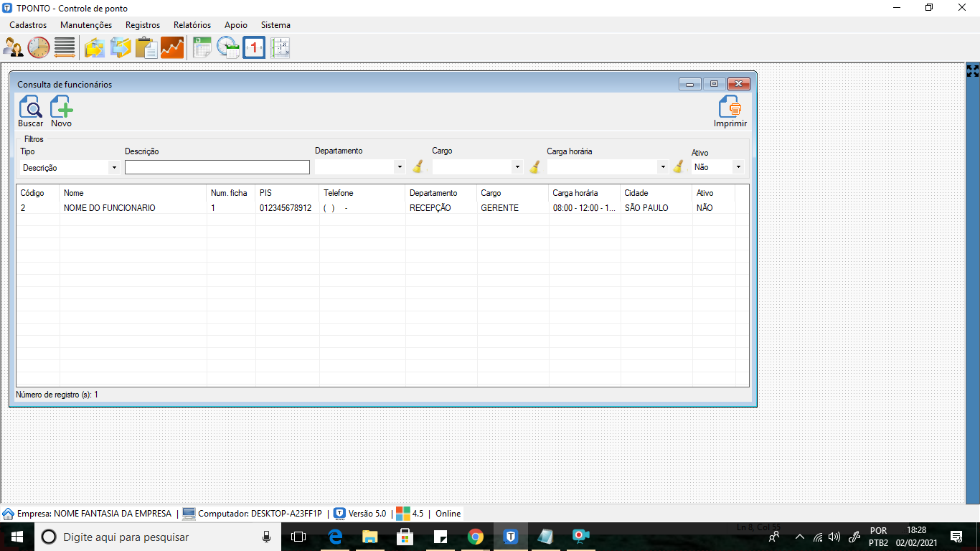Click the Descrição search text field
The image size is (980, 551).
(217, 167)
